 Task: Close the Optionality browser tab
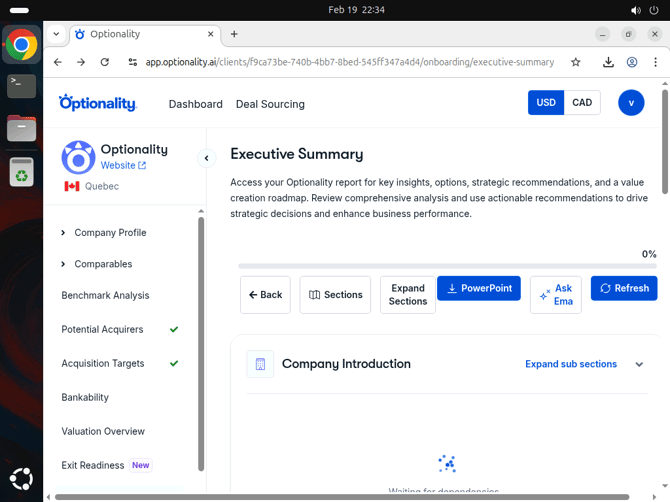[x=211, y=34]
